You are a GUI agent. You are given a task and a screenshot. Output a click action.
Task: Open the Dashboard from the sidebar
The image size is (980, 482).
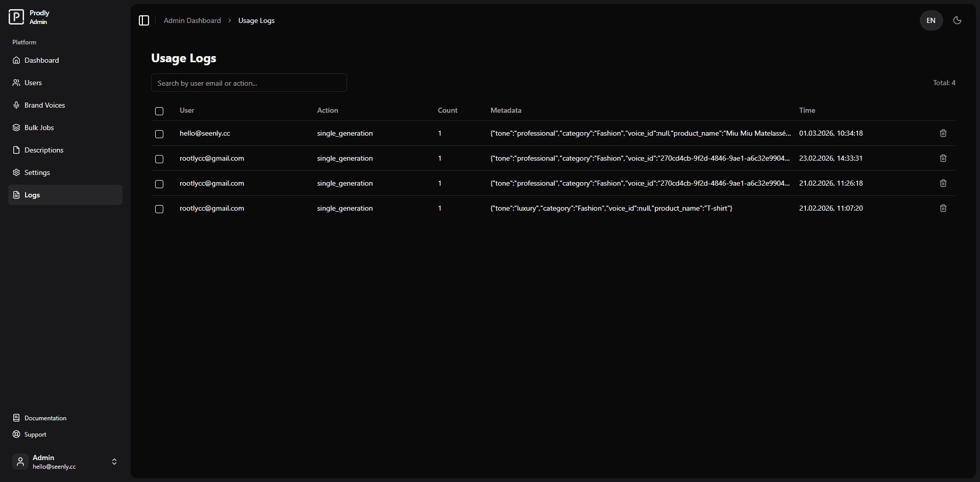(x=41, y=60)
